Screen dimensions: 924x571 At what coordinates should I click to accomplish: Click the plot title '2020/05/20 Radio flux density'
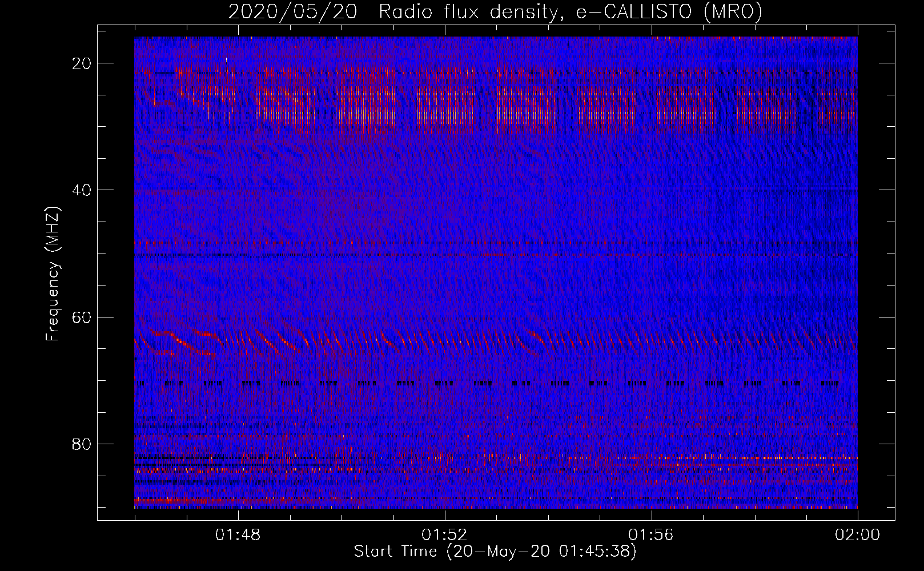(x=495, y=11)
